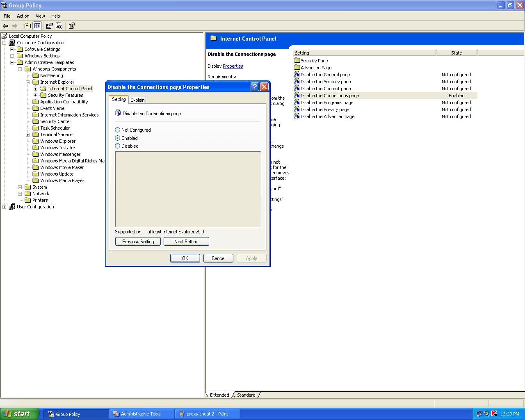Click the Disable the Advanced page policy icon
The height and width of the screenshot is (420, 525).
tap(297, 116)
